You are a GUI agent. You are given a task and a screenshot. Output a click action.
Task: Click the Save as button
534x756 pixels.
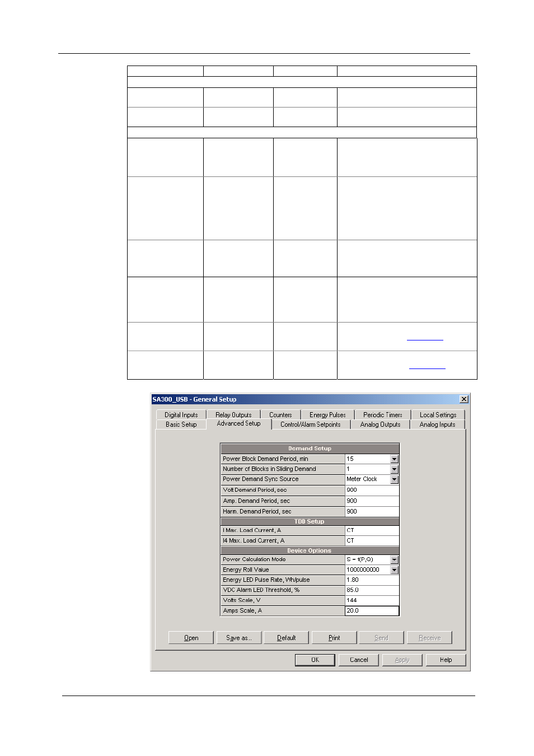pos(239,638)
